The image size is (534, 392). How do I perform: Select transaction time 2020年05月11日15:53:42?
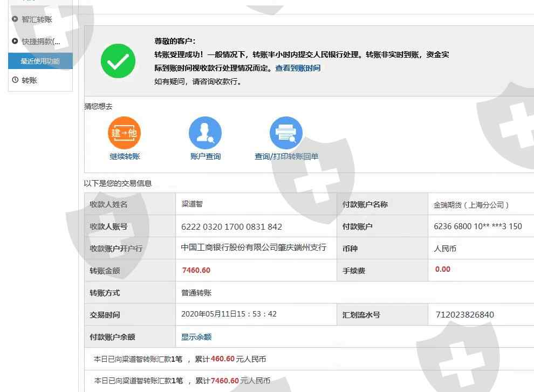click(229, 314)
